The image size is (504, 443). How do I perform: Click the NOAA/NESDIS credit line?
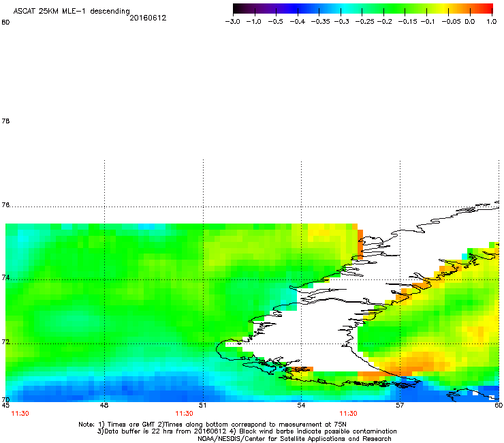click(x=294, y=439)
